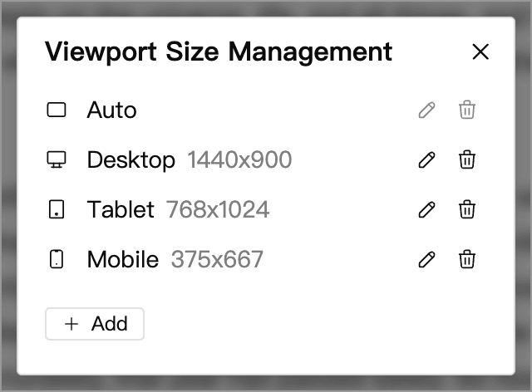
Task: Delete the Tablet 768x1024 viewport
Action: tap(467, 209)
